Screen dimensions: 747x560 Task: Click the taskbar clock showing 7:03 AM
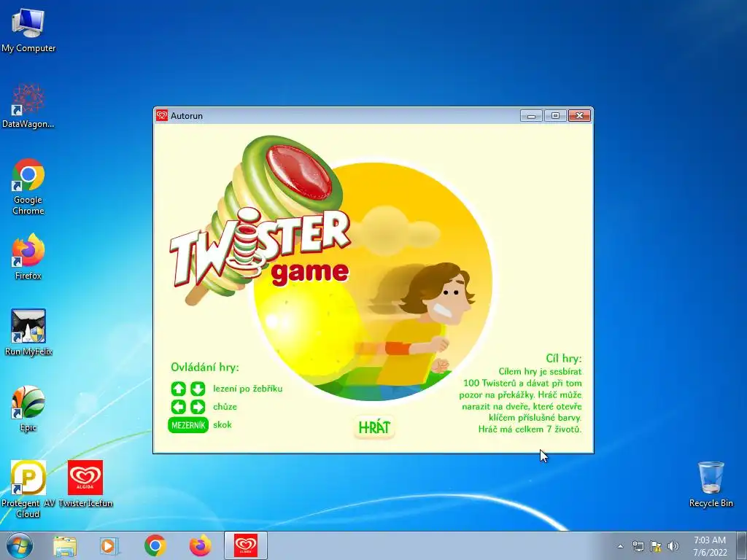(x=710, y=546)
